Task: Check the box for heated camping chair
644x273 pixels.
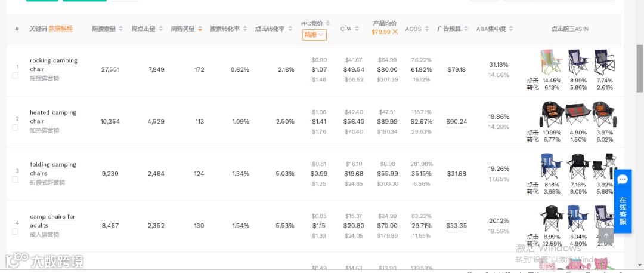Action: pyautogui.click(x=15, y=128)
